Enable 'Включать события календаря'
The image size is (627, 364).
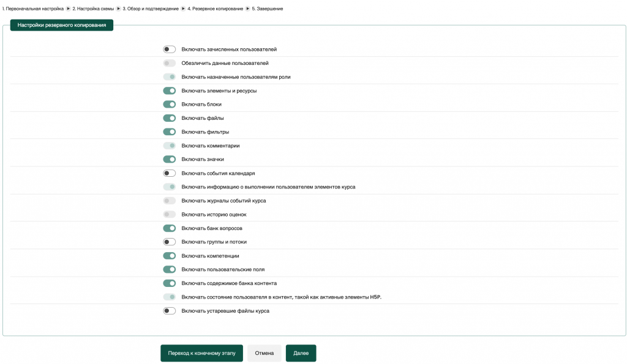point(169,173)
